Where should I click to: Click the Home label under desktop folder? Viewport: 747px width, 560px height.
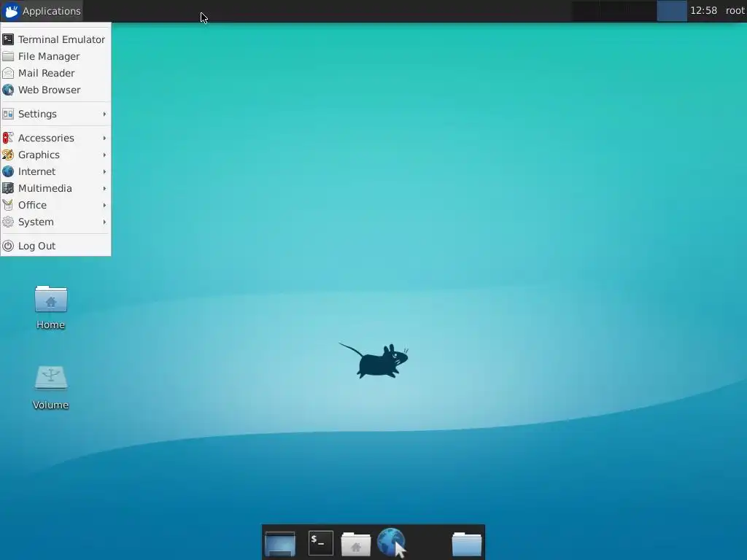pyautogui.click(x=50, y=324)
